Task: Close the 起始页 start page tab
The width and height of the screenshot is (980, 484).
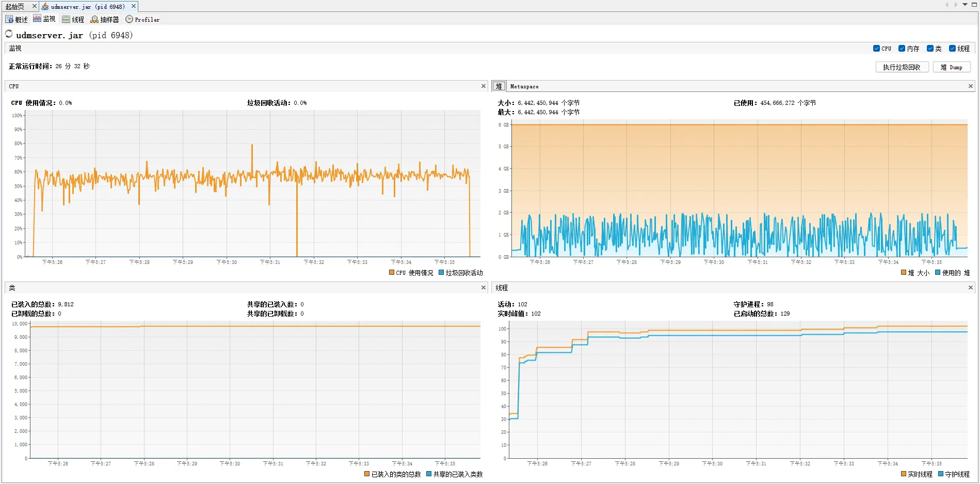Action: tap(35, 6)
